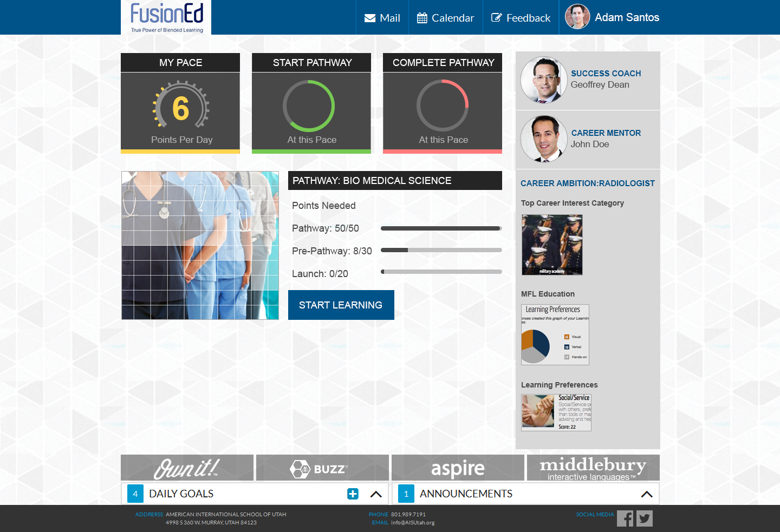The height and width of the screenshot is (532, 780).
Task: Click the green Start Pathway progress ring
Action: (309, 106)
